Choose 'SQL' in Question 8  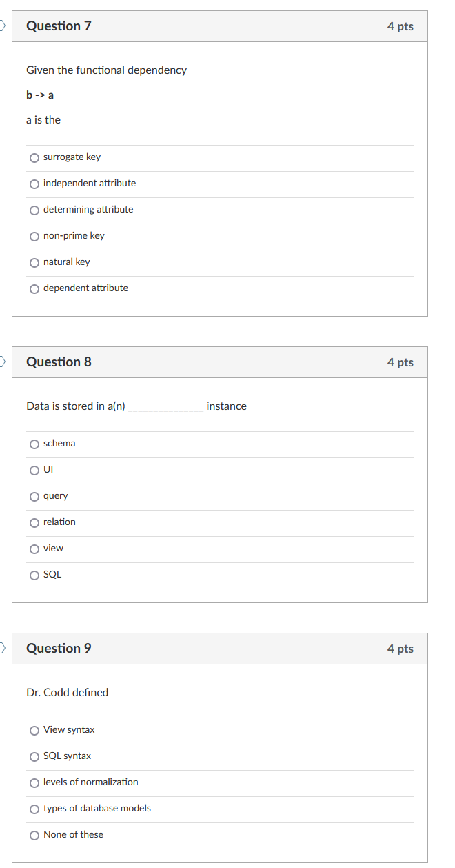point(34,575)
